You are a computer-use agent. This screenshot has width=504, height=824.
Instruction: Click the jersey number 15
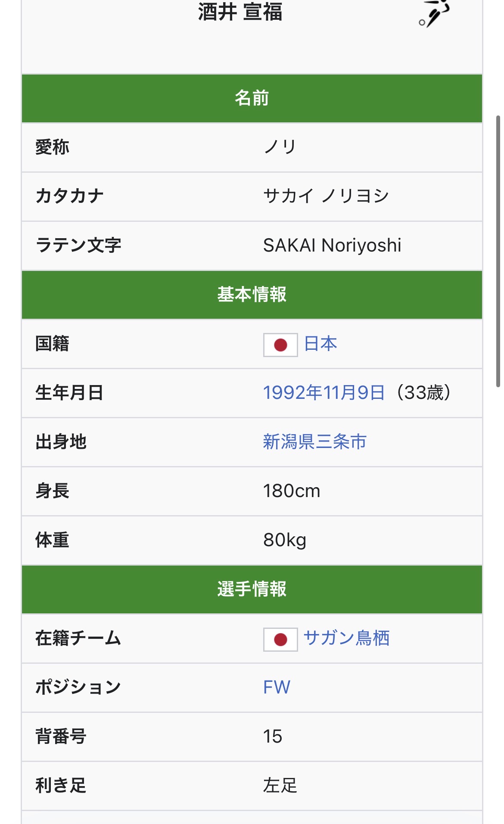tap(273, 737)
